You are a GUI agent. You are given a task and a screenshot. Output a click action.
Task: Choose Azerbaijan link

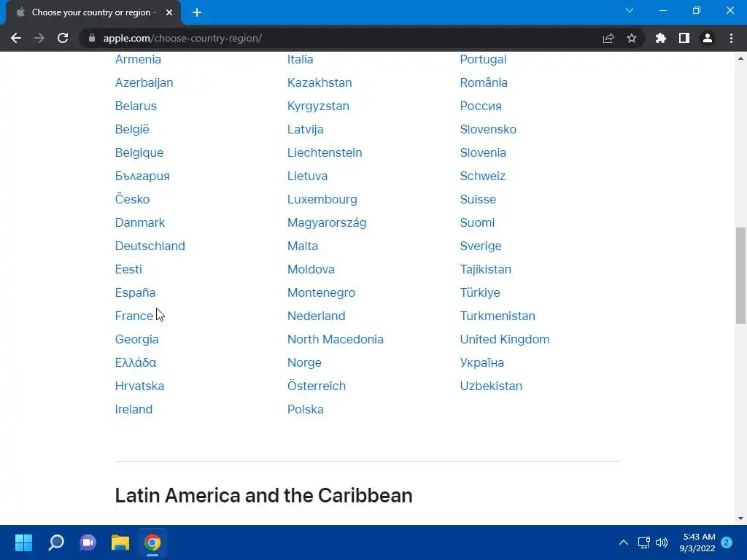tap(144, 83)
